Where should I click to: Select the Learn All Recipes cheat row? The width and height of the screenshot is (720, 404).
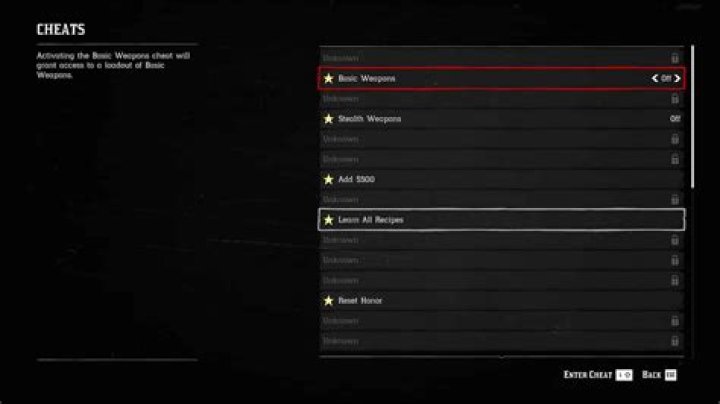click(501, 220)
